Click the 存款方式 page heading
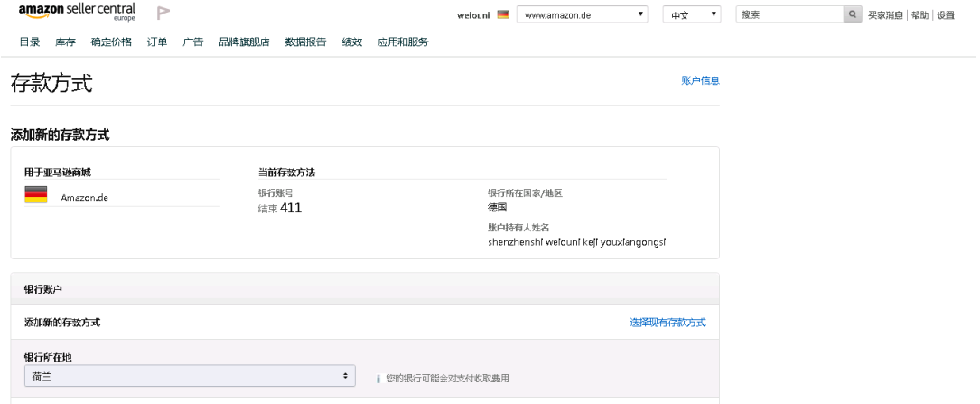The image size is (980, 404). tap(51, 83)
